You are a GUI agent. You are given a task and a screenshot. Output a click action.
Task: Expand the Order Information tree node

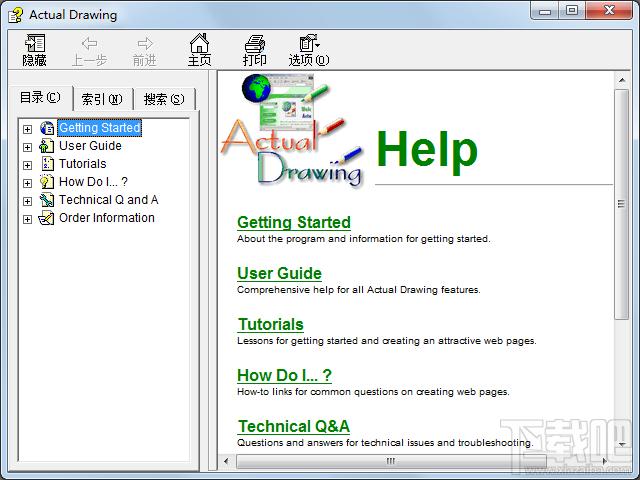tap(27, 219)
